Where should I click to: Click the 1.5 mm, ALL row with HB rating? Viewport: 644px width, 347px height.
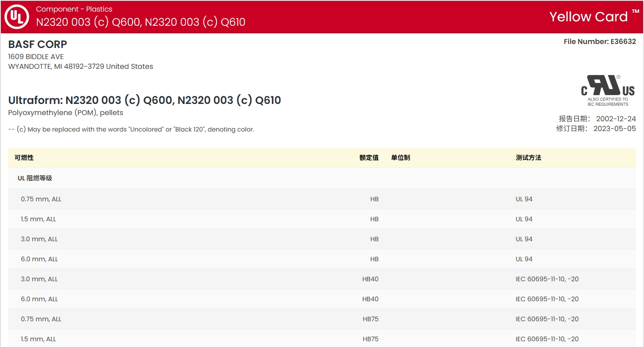tap(322, 219)
